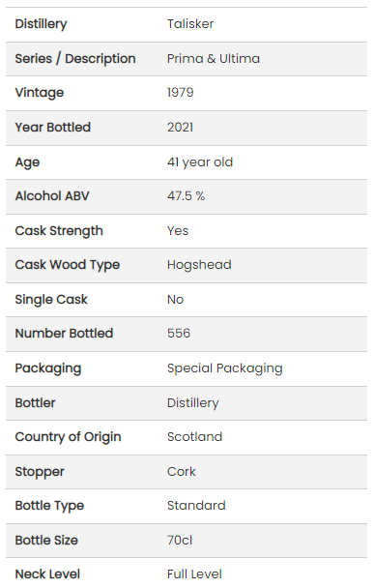The height and width of the screenshot is (588, 374).
Task: Click the Year Bottled 2021 value
Action: pos(181,128)
